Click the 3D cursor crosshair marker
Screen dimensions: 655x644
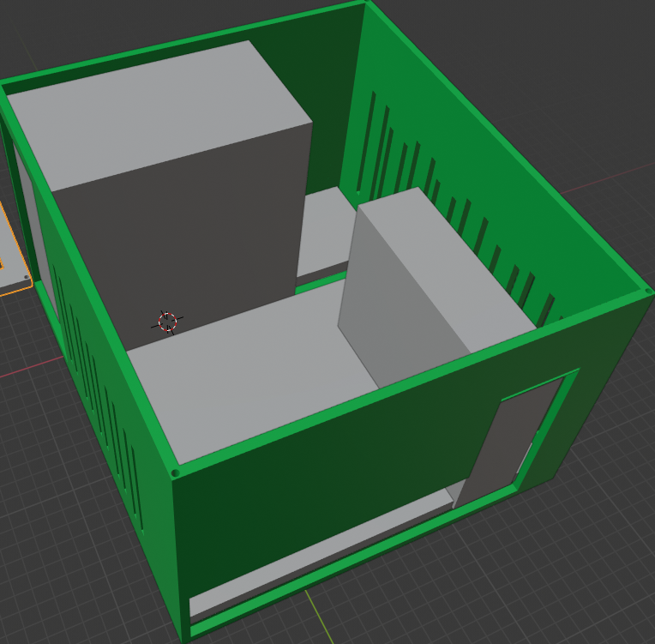tap(167, 322)
